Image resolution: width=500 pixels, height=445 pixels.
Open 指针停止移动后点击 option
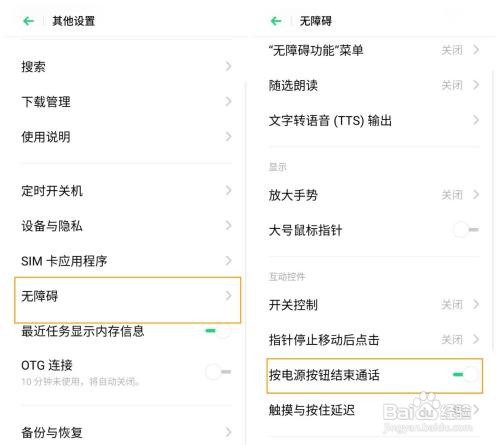pos(374,340)
